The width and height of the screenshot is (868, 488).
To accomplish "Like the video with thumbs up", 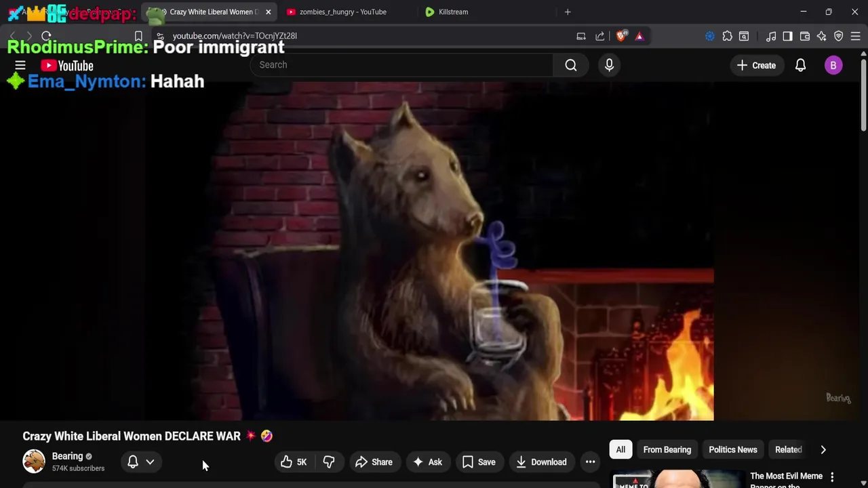I will [x=294, y=462].
